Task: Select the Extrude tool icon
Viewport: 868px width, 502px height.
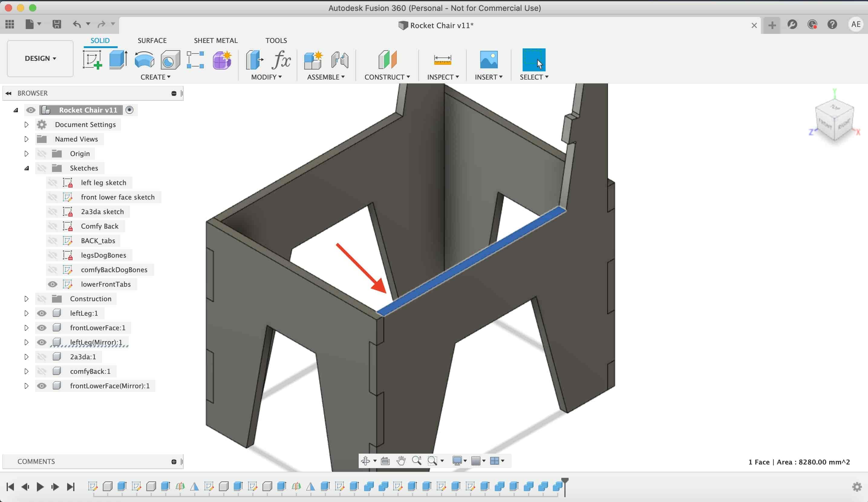Action: point(118,60)
